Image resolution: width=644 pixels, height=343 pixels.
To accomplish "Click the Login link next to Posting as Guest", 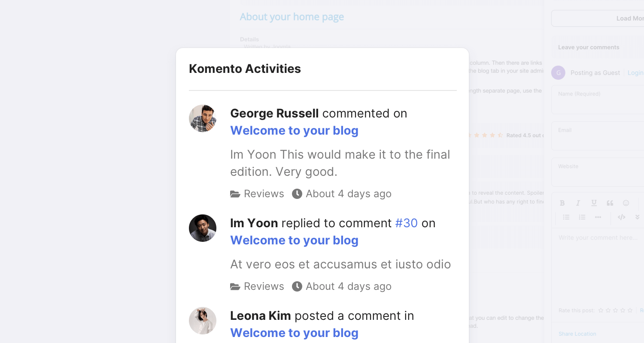I will pyautogui.click(x=635, y=72).
